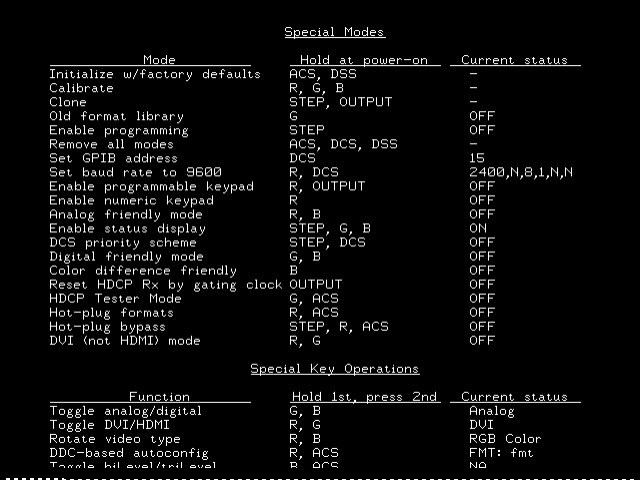Viewport: 640px width, 480px height.
Task: Click OFF status for Hot-plug bypass
Action: [x=481, y=326]
